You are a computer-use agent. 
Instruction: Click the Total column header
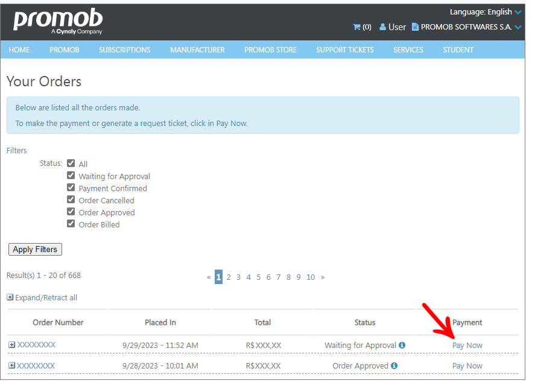[262, 323]
